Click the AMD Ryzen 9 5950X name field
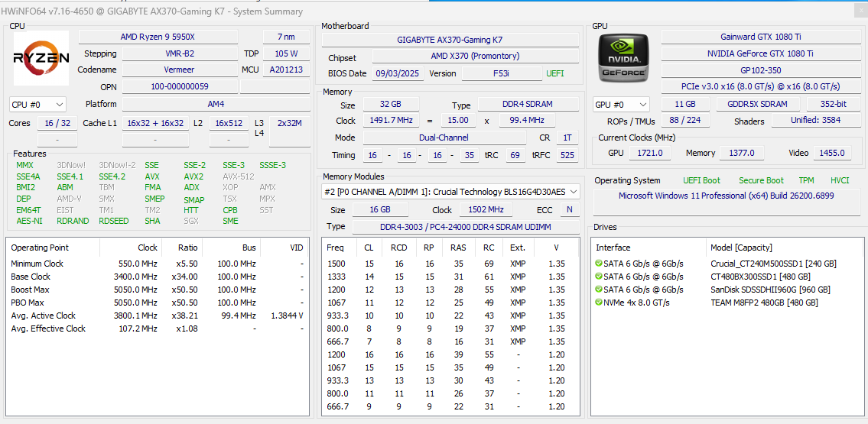 pos(158,37)
